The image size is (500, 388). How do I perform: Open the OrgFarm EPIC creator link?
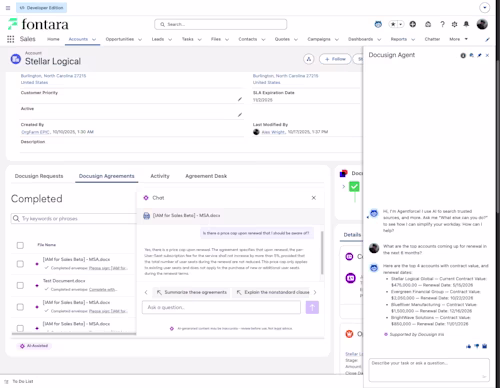pos(35,132)
